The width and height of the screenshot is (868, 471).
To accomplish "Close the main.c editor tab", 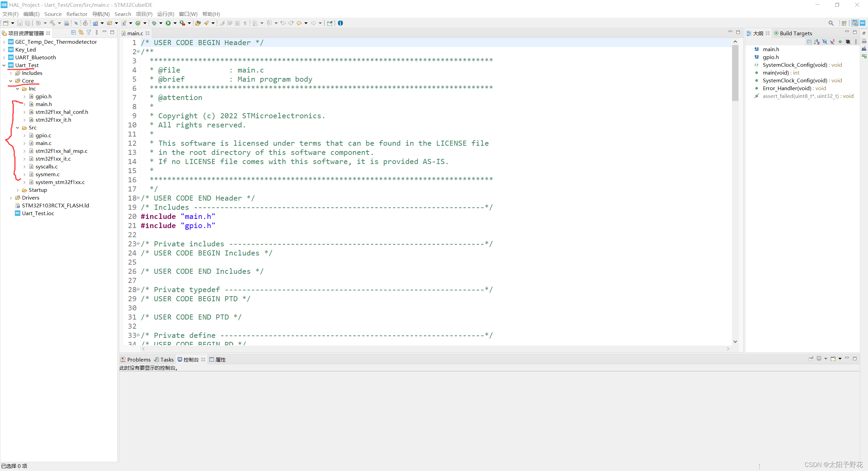I will pyautogui.click(x=147, y=33).
